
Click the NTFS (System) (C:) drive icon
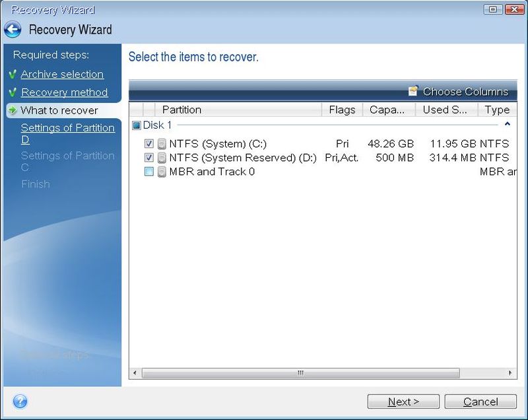[162, 143]
